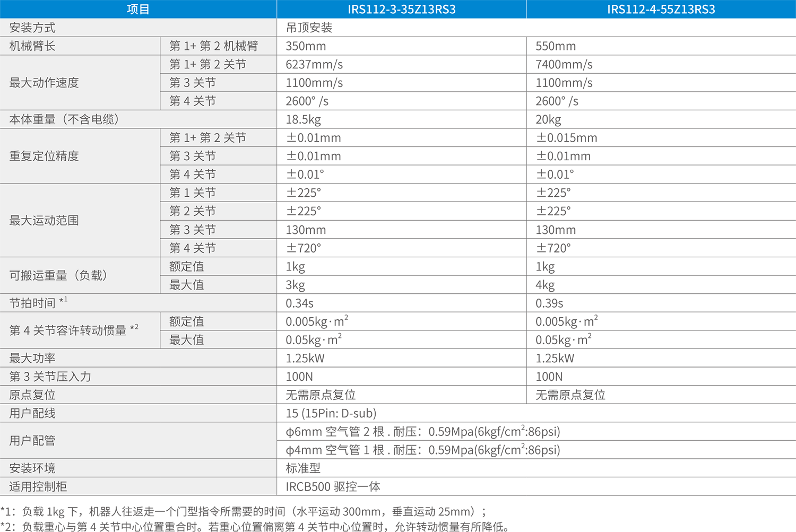Image resolution: width=796 pixels, height=532 pixels.
Task: Click the 项目 column header
Action: [138, 9]
